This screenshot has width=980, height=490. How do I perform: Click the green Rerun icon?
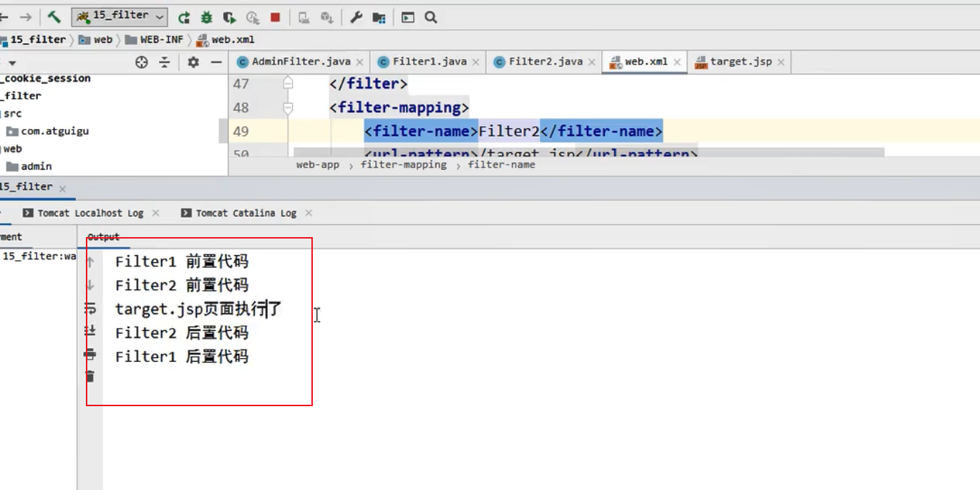click(184, 17)
